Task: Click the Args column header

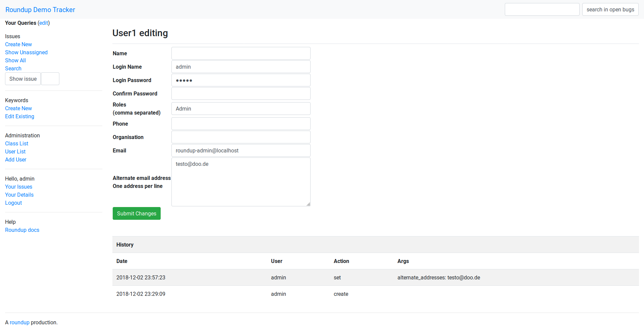Action: coord(403,261)
